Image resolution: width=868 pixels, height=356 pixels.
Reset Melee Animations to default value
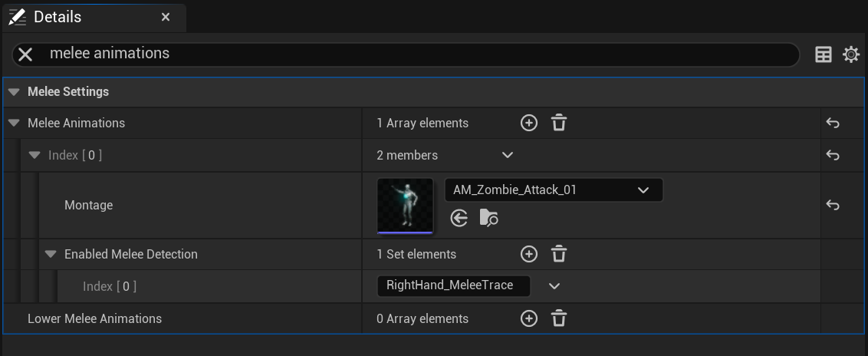[833, 123]
